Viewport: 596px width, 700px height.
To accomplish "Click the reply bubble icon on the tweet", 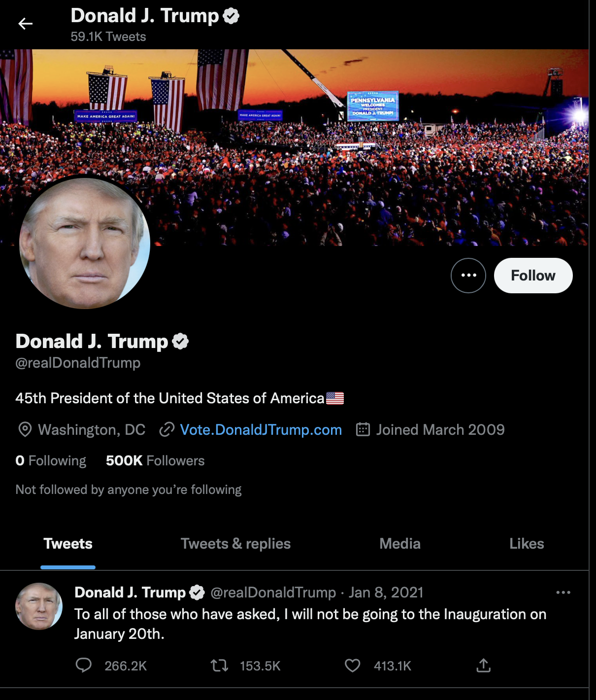I will pyautogui.click(x=83, y=665).
